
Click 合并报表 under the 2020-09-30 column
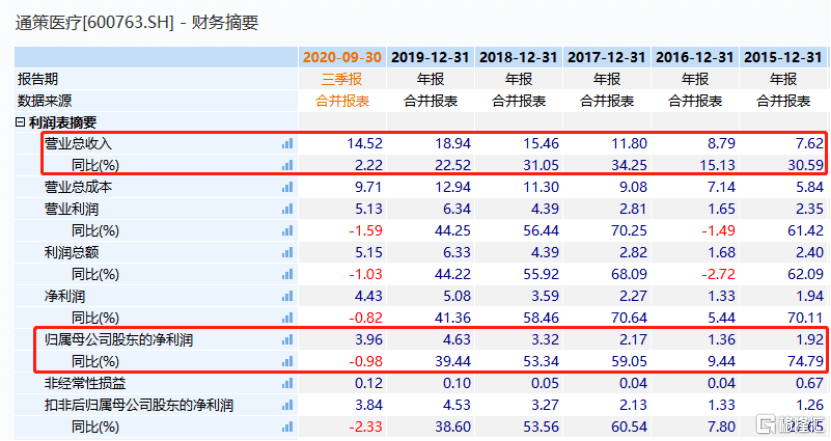click(x=343, y=101)
